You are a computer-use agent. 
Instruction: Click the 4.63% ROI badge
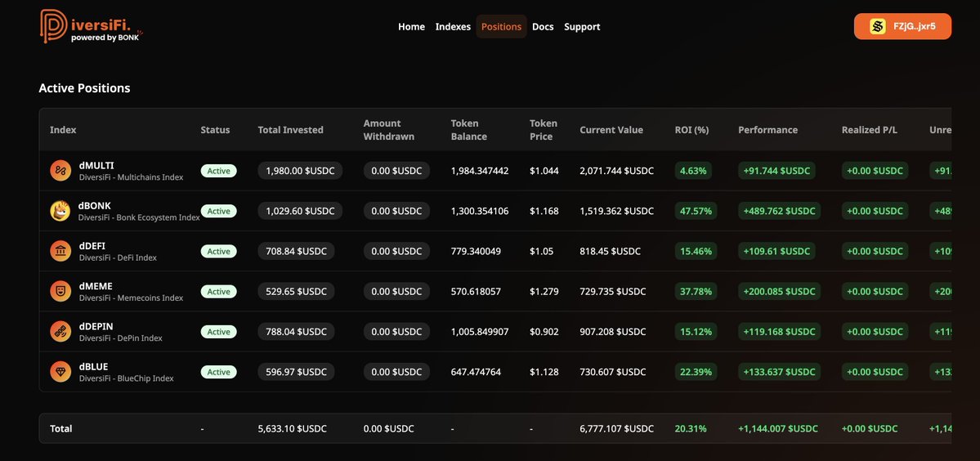point(693,171)
